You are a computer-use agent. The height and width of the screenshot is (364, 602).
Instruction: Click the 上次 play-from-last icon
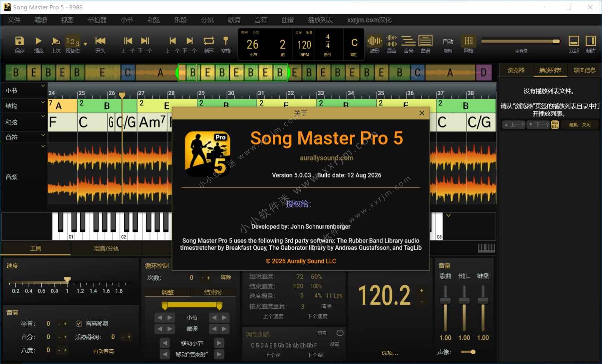pyautogui.click(x=56, y=41)
